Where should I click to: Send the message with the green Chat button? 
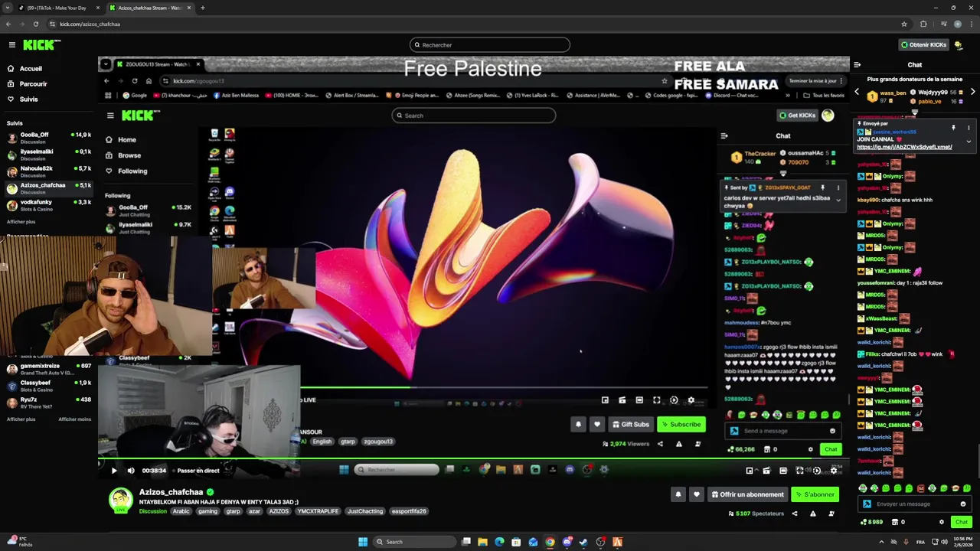[x=962, y=522]
